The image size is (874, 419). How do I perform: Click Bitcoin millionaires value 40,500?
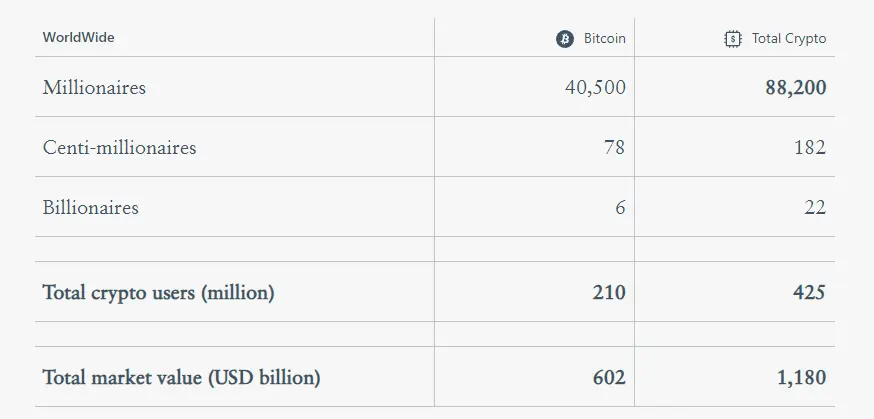click(x=595, y=87)
